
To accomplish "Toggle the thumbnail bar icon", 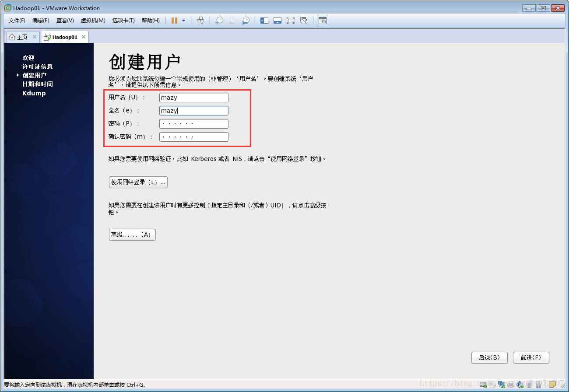I will [x=277, y=21].
